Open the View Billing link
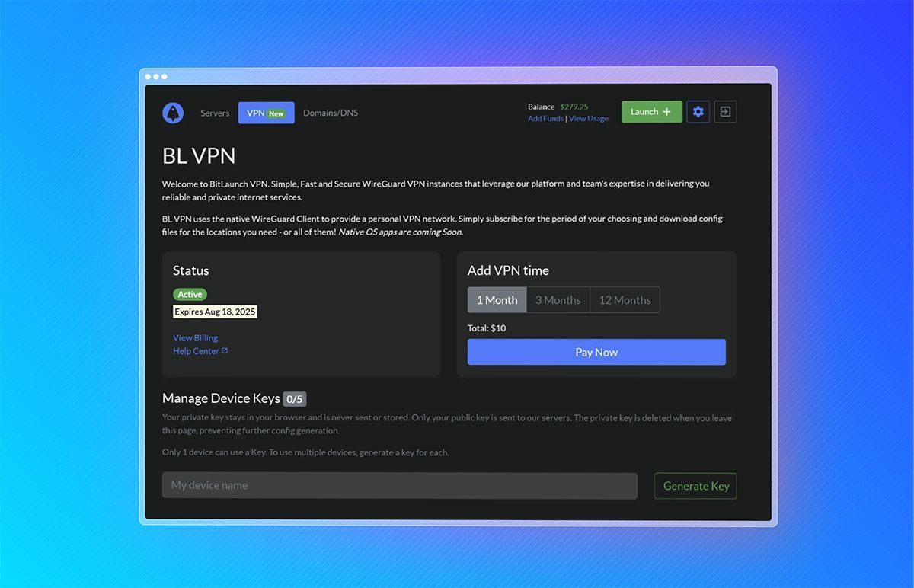Viewport: 914px width, 588px height. (195, 337)
